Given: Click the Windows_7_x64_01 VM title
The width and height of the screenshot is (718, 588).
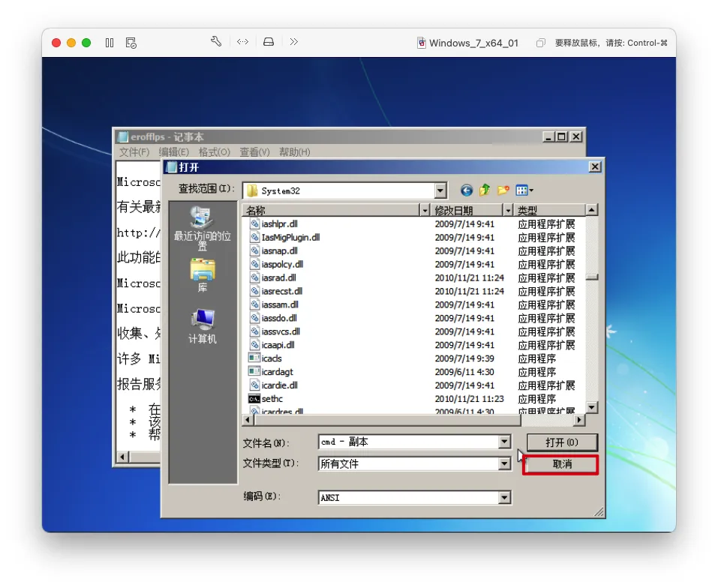Looking at the screenshot, I should click(473, 43).
